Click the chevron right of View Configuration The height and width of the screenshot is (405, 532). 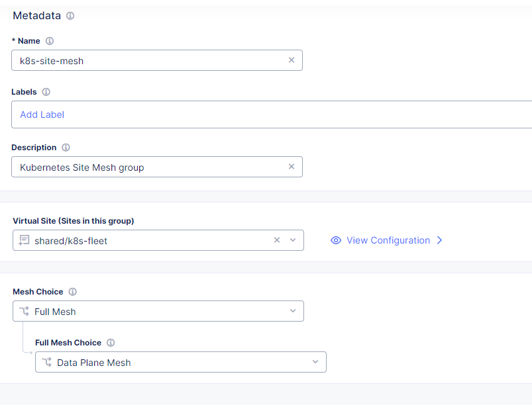[x=439, y=240]
